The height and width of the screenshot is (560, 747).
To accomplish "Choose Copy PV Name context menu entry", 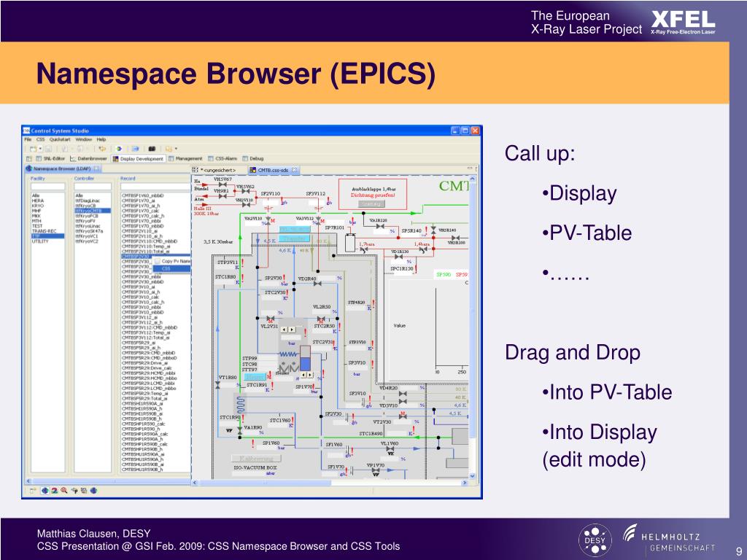I will click(x=172, y=261).
